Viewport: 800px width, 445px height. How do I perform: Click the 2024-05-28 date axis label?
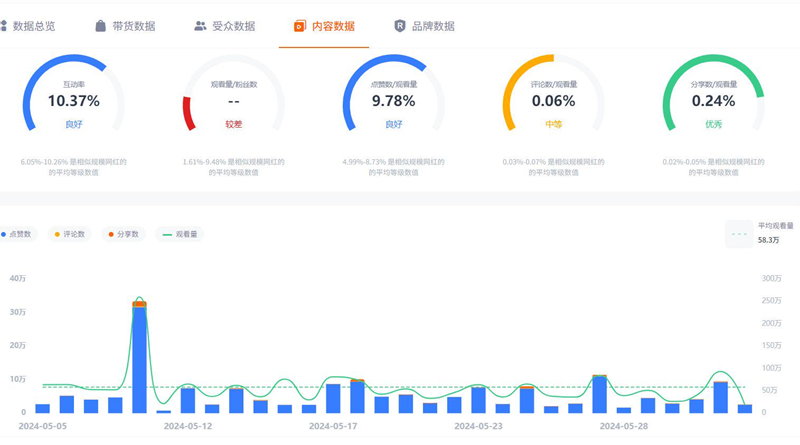click(623, 425)
